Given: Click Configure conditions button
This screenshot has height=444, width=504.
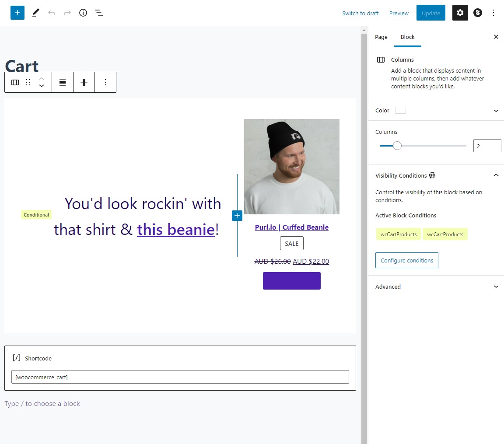Looking at the screenshot, I should 406,260.
